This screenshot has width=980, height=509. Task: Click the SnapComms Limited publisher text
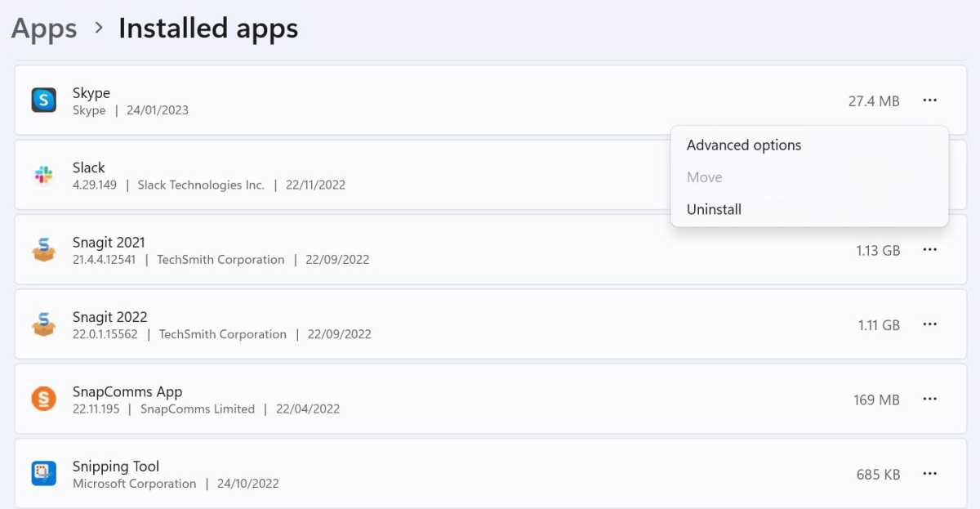pos(198,409)
